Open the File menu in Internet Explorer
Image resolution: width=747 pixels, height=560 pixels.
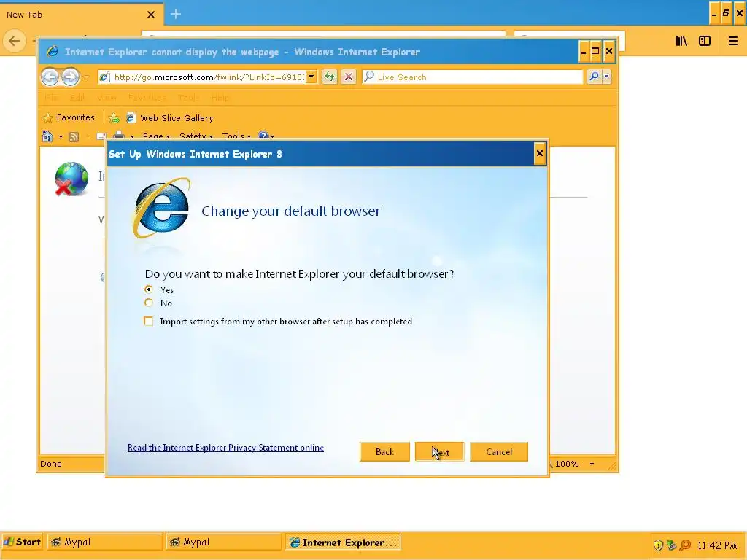point(52,98)
